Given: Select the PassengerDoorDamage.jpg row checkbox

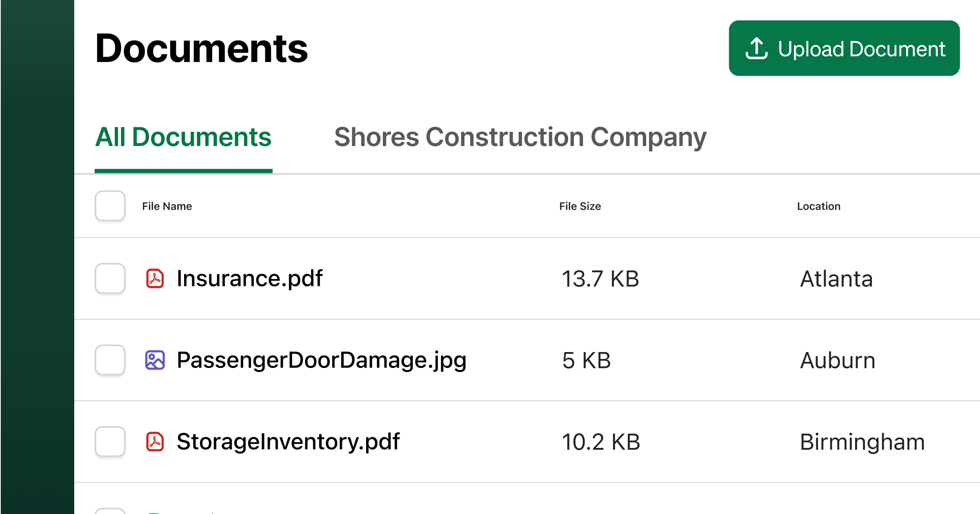Looking at the screenshot, I should 110,360.
